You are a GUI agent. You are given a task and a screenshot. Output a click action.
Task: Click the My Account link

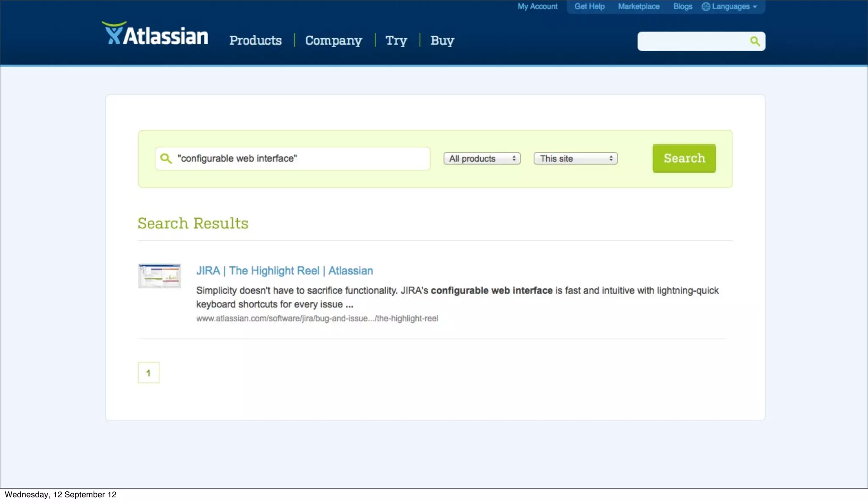537,6
